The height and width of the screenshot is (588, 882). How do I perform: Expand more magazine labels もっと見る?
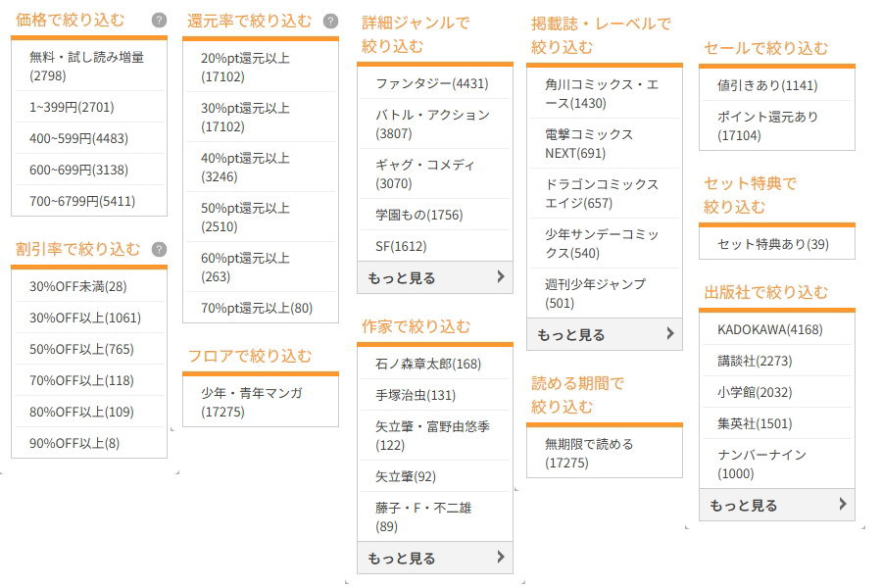click(x=604, y=335)
